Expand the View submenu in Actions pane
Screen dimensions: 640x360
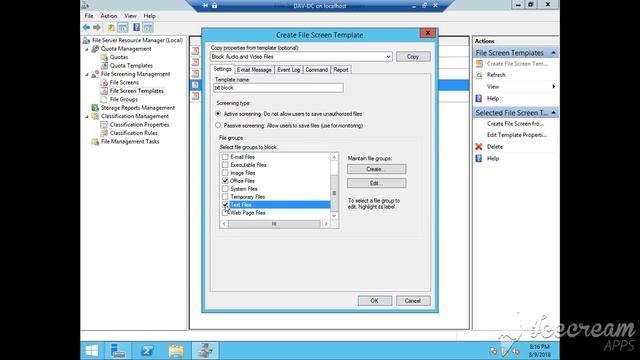click(553, 87)
